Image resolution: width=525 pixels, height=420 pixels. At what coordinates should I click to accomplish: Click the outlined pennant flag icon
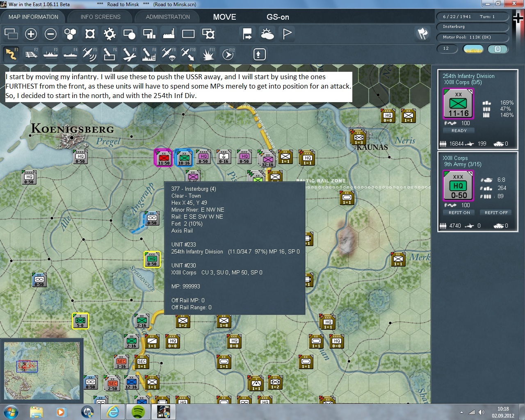pos(287,34)
